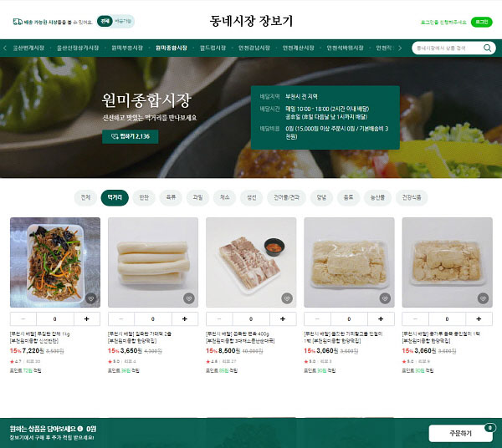The height and width of the screenshot is (448, 502).
Task: Select the 전체 option in delivery toggle
Action: (105, 21)
